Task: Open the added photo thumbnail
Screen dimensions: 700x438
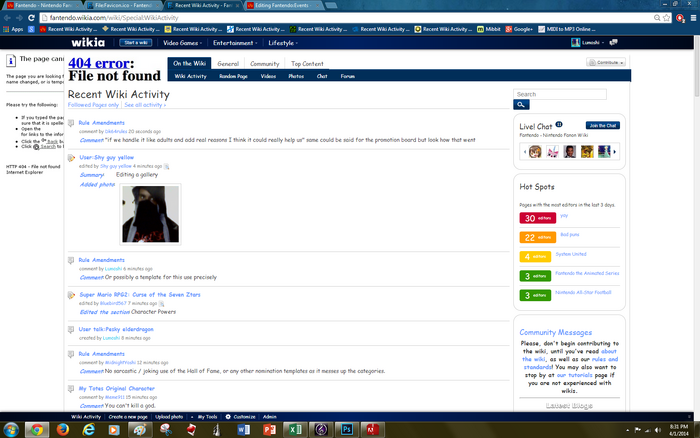Action: [x=150, y=214]
